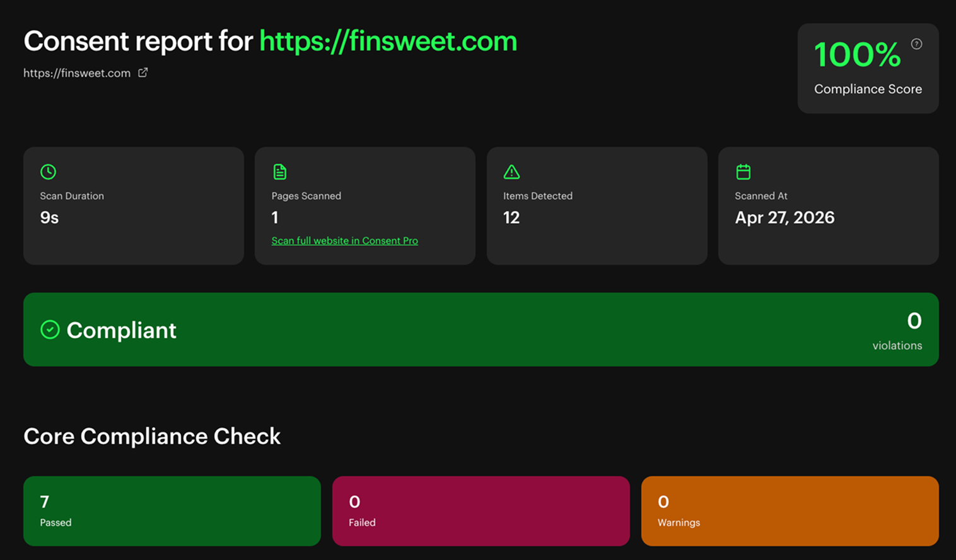Click the Scan Duration label
This screenshot has height=560, width=956.
coord(72,196)
